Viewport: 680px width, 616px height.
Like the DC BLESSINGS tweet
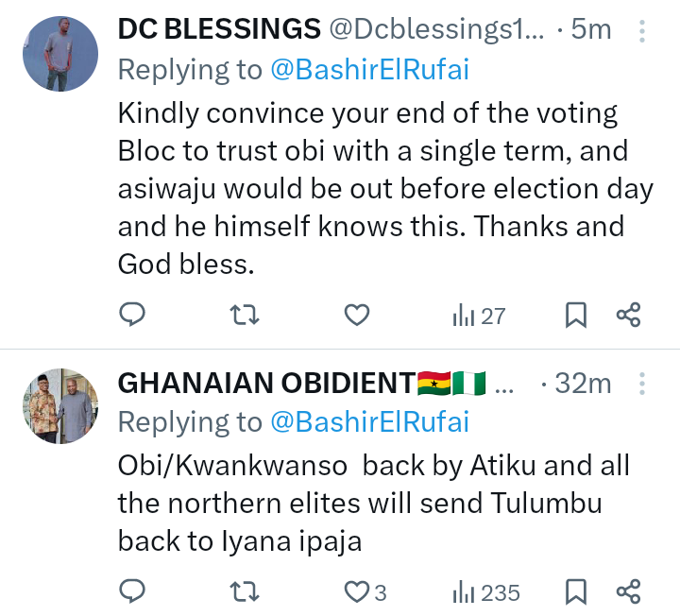point(356,316)
